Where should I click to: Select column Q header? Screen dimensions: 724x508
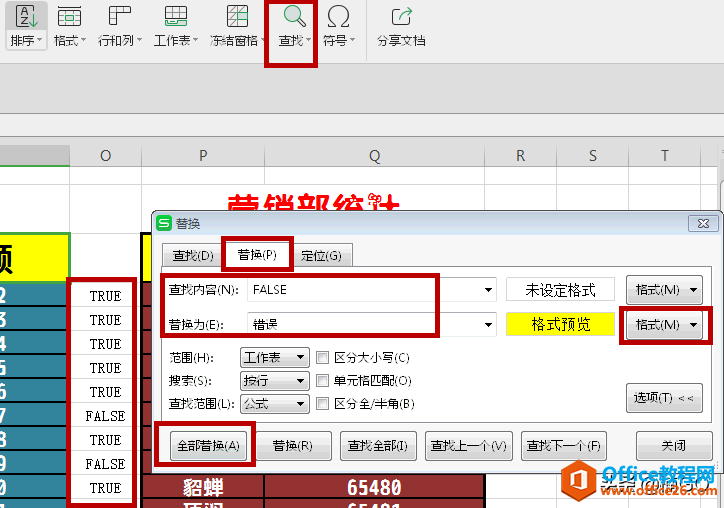point(374,156)
